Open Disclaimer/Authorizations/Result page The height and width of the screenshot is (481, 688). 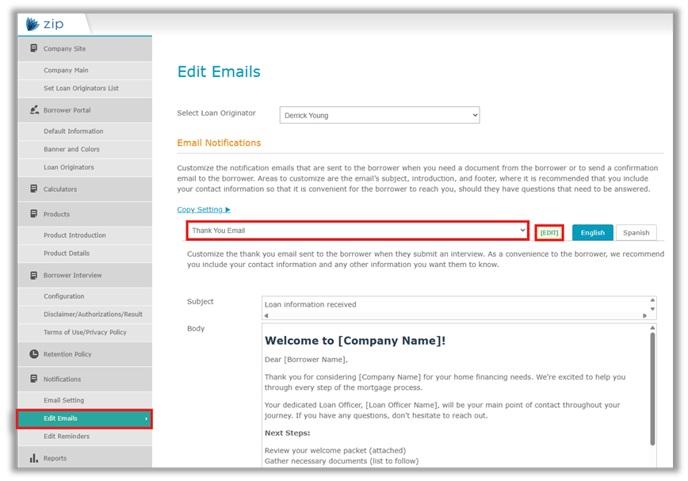(x=85, y=314)
